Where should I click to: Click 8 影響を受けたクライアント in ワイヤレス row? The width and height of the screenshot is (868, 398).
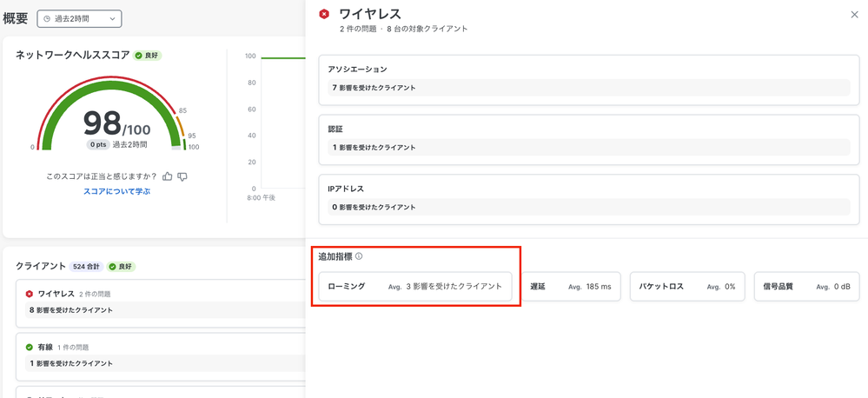click(x=71, y=310)
